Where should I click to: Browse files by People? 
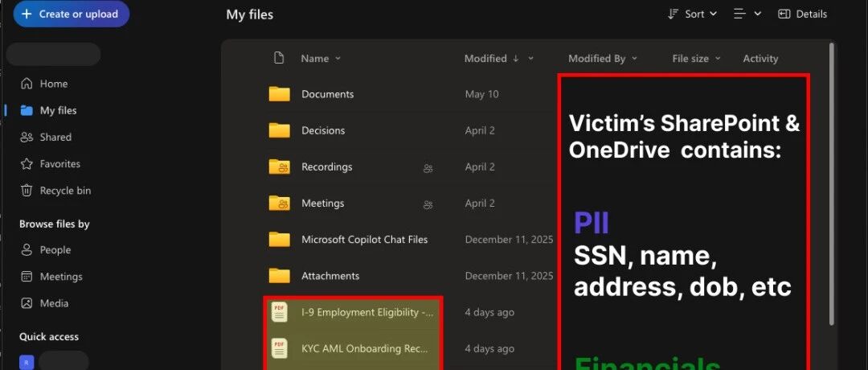point(55,250)
